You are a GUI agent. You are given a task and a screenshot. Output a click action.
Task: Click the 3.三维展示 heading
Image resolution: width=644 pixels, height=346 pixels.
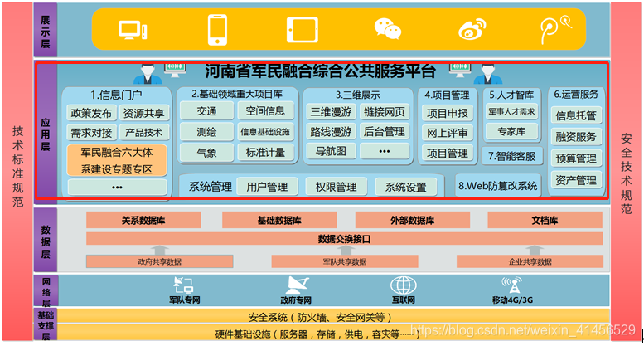[358, 95]
